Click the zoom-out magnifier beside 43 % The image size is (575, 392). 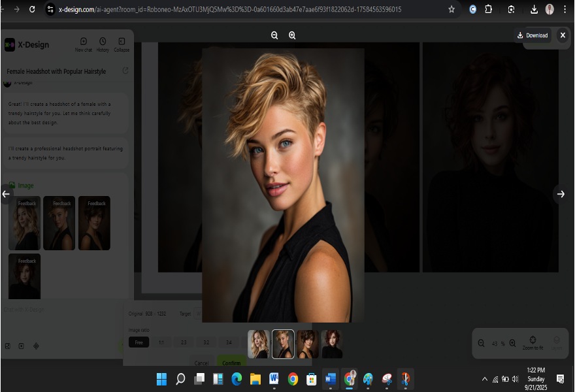(x=482, y=343)
